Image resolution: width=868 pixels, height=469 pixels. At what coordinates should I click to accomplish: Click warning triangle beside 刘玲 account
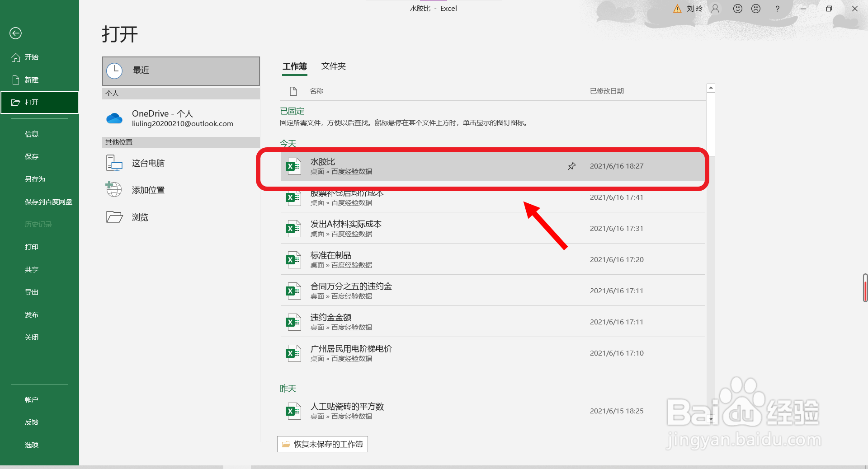[677, 9]
